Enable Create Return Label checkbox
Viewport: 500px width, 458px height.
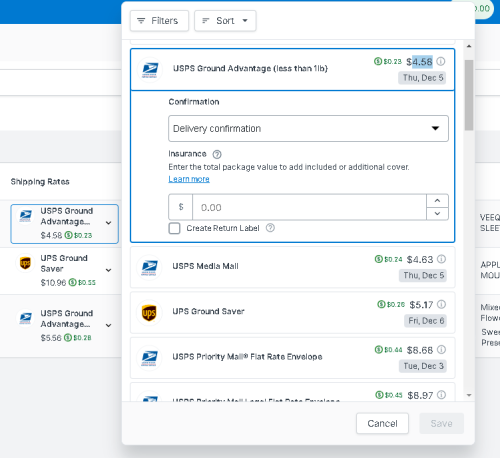tap(174, 228)
